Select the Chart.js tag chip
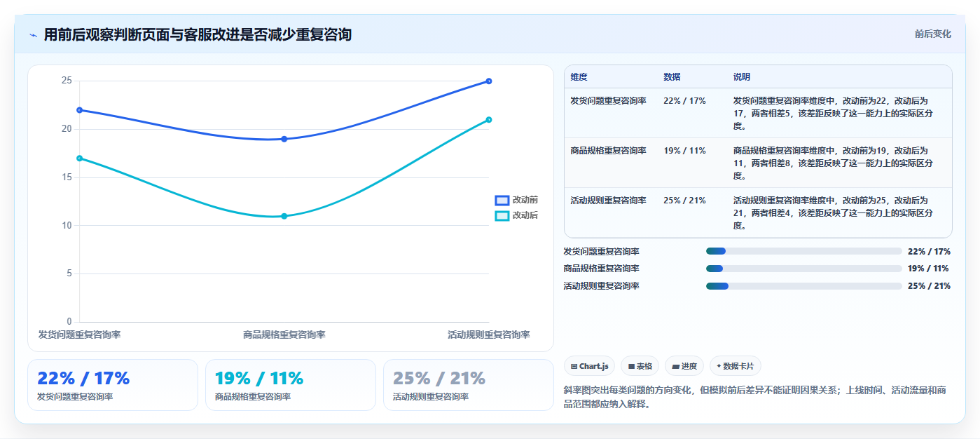Viewport: 980px width, 439px height. (589, 366)
